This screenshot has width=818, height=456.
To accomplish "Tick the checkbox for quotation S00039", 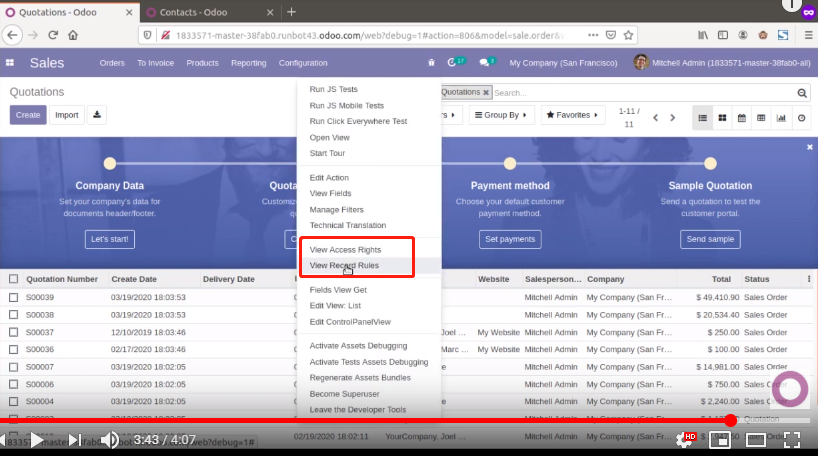I will click(x=14, y=297).
